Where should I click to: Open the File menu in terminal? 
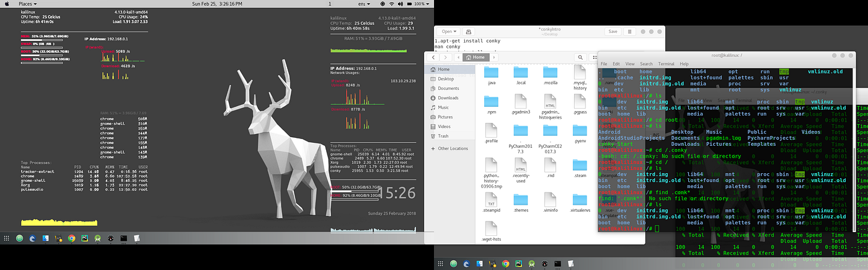(604, 64)
